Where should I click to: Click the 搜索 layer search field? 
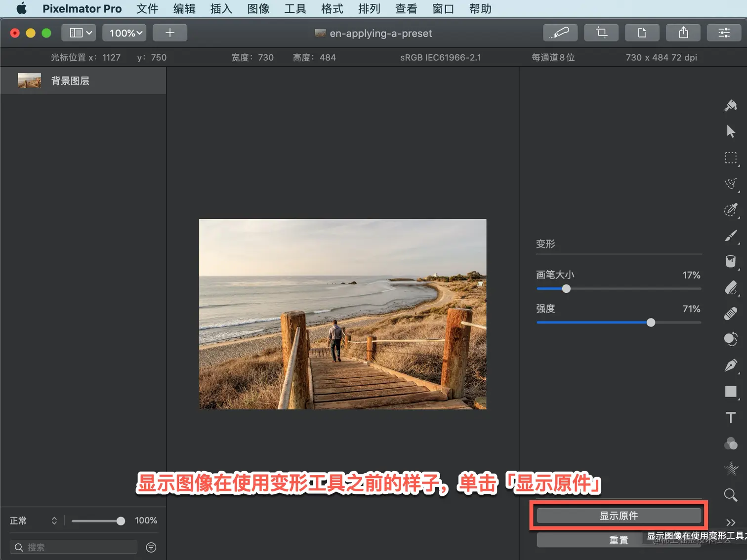click(x=74, y=547)
